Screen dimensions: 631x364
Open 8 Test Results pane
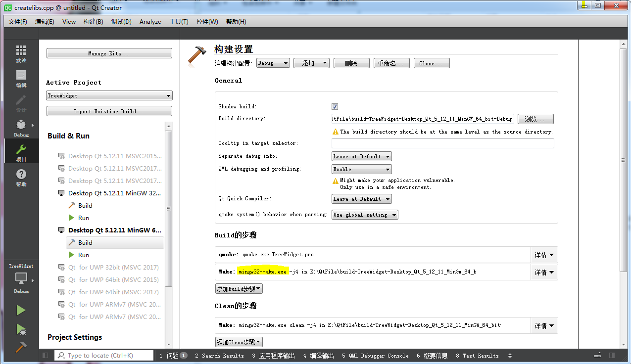point(477,356)
